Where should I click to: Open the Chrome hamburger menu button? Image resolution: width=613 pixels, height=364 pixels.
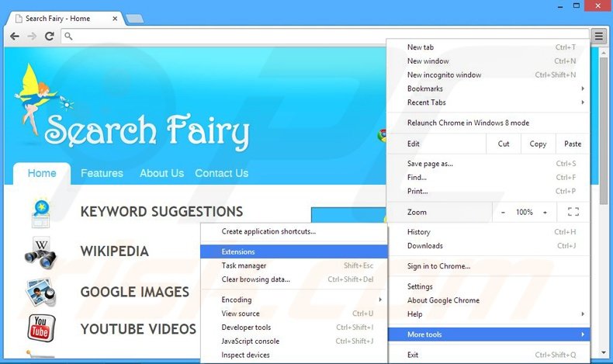click(x=598, y=36)
